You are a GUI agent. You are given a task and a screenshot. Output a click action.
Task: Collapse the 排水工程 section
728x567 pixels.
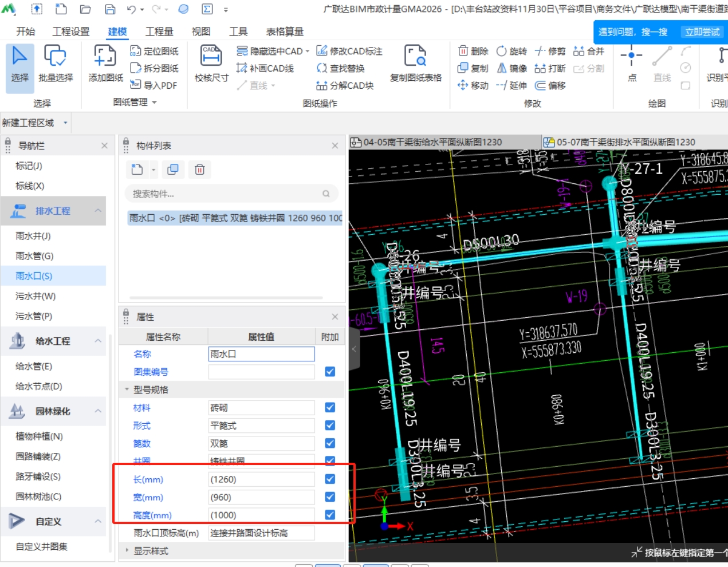coord(98,211)
